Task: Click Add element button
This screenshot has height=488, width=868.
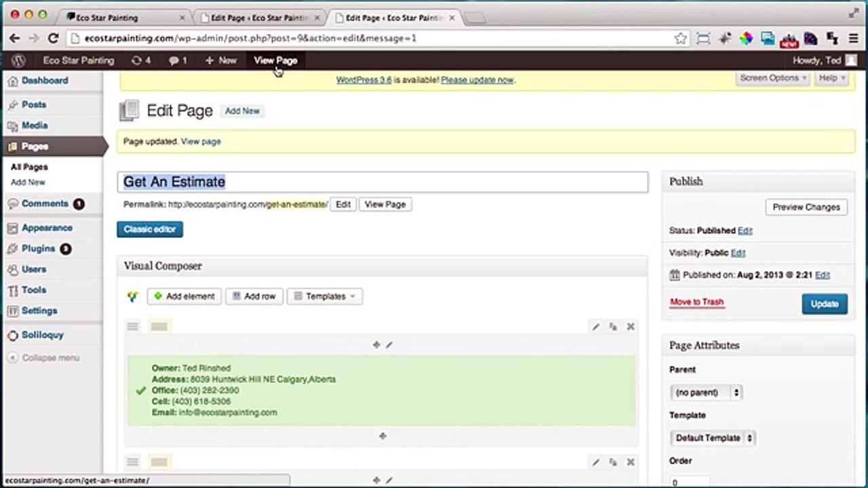Action: pos(184,296)
